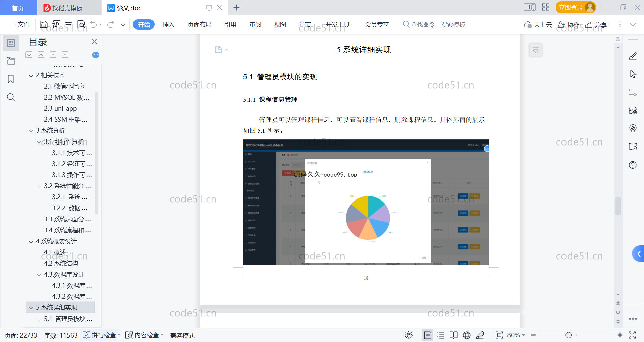
Task: Select 2.3 uni-app in outline
Action: (60, 109)
